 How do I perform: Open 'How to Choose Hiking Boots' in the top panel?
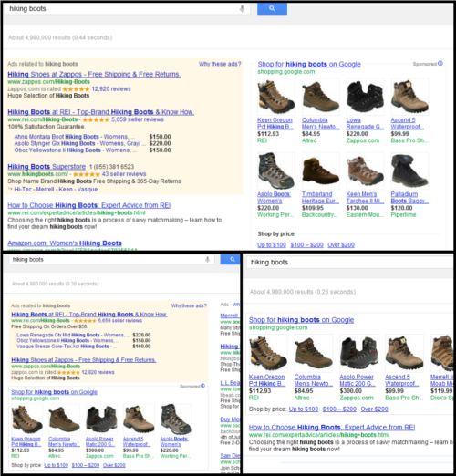click(x=89, y=205)
